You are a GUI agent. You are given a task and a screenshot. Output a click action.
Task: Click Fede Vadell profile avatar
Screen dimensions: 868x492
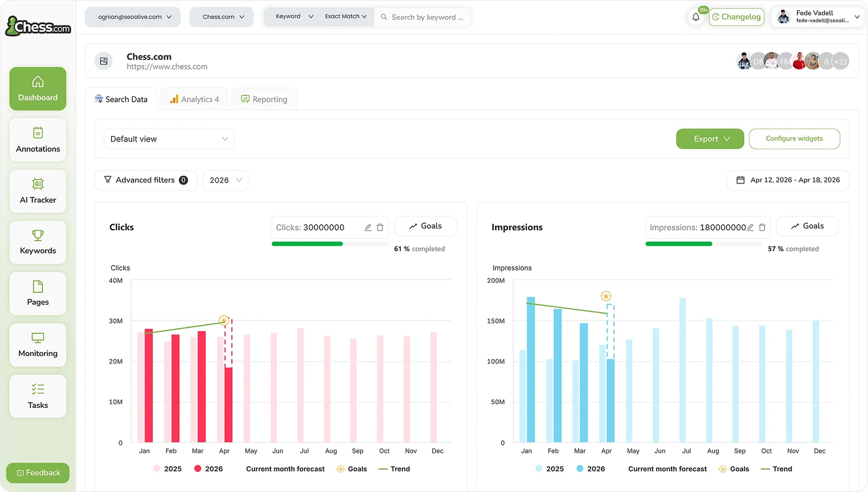pyautogui.click(x=783, y=17)
